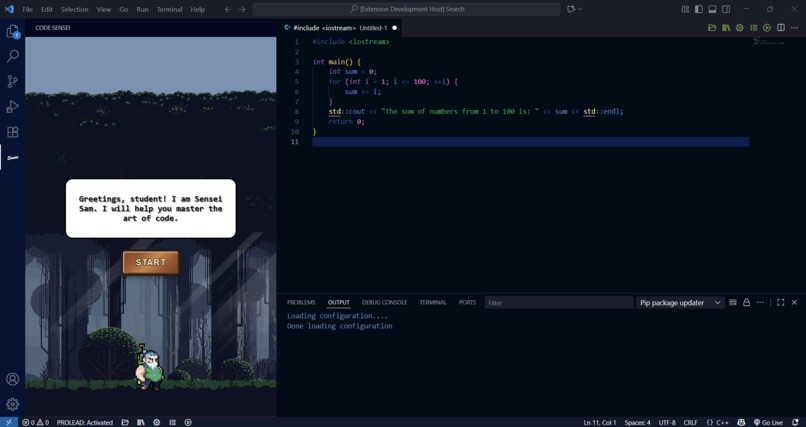
Task: Click the output Filter input field
Action: (559, 303)
